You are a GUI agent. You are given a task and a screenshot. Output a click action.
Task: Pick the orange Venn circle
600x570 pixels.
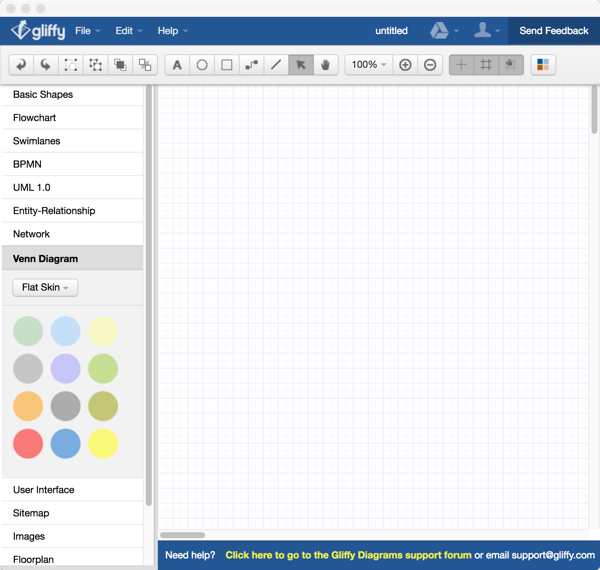28,406
